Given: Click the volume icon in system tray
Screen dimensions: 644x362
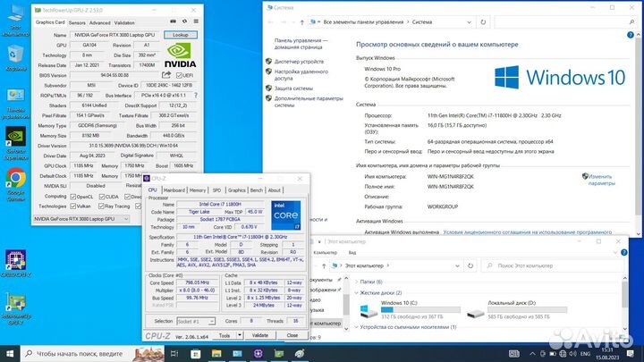Looking at the screenshot, I should tap(573, 353).
